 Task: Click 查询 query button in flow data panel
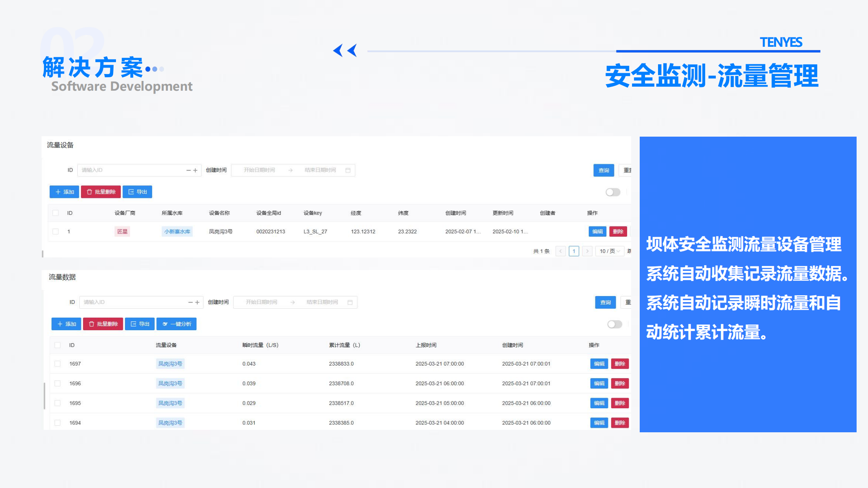click(x=605, y=303)
